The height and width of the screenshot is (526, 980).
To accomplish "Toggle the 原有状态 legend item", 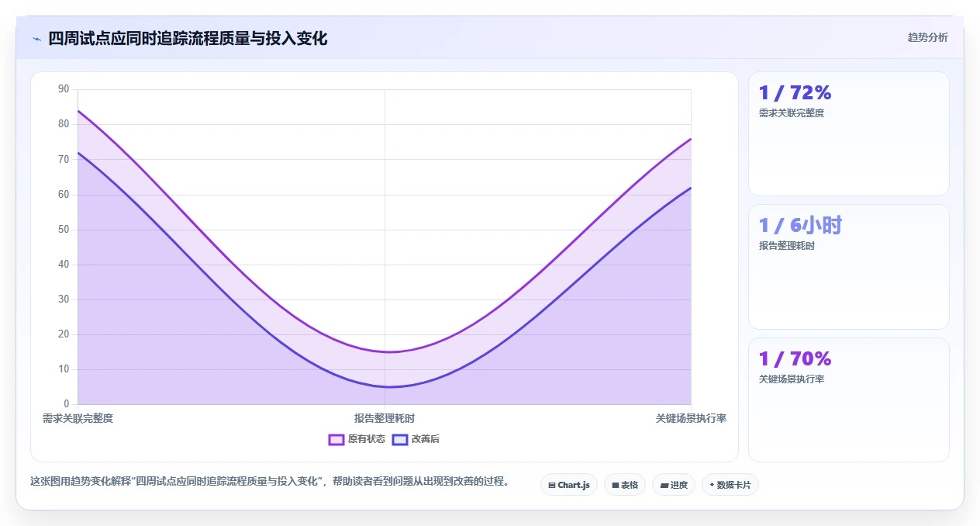I will 357,439.
